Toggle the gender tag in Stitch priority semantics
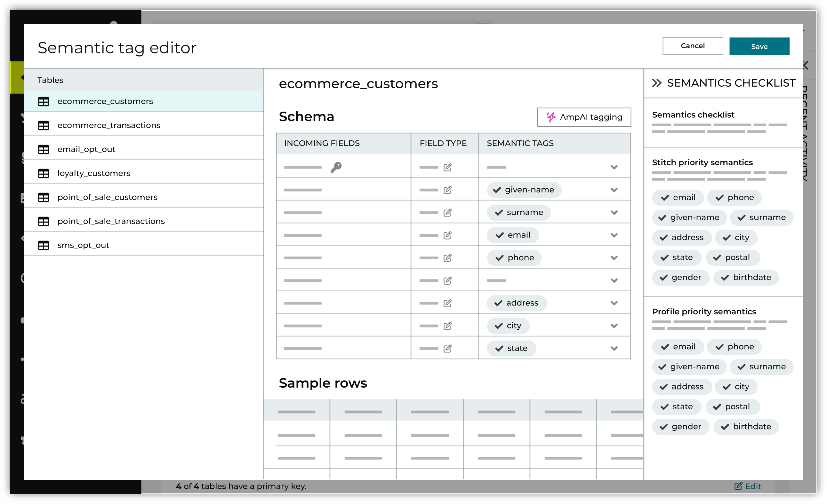This screenshot has height=504, width=827. click(681, 277)
